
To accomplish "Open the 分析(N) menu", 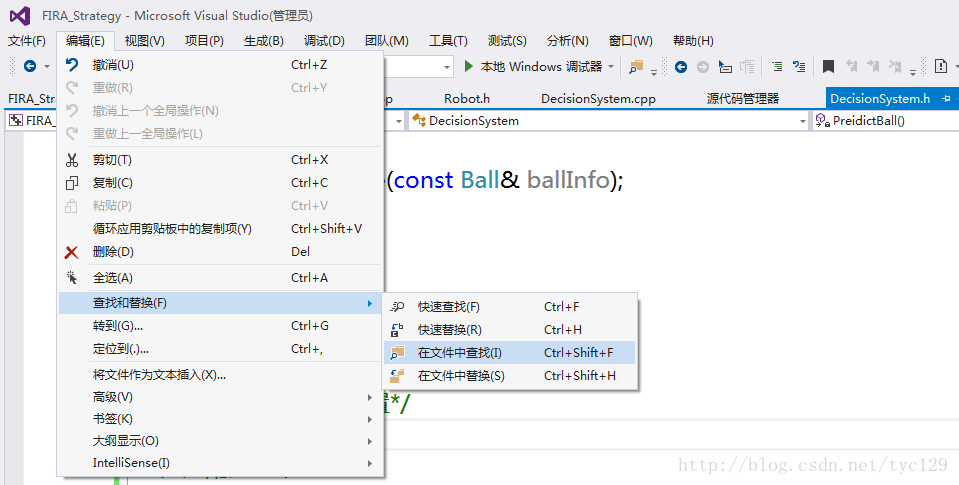I will [568, 41].
